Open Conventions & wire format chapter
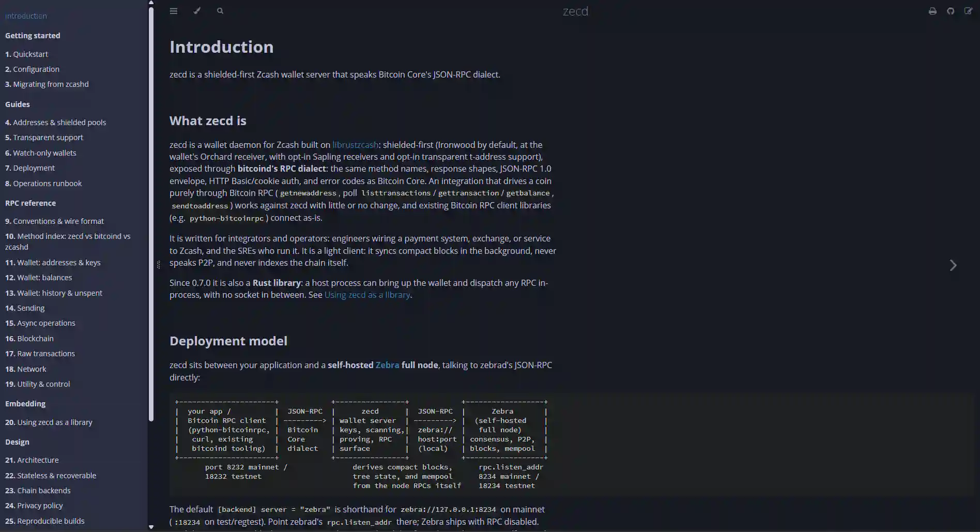The width and height of the screenshot is (980, 532). coord(54,221)
